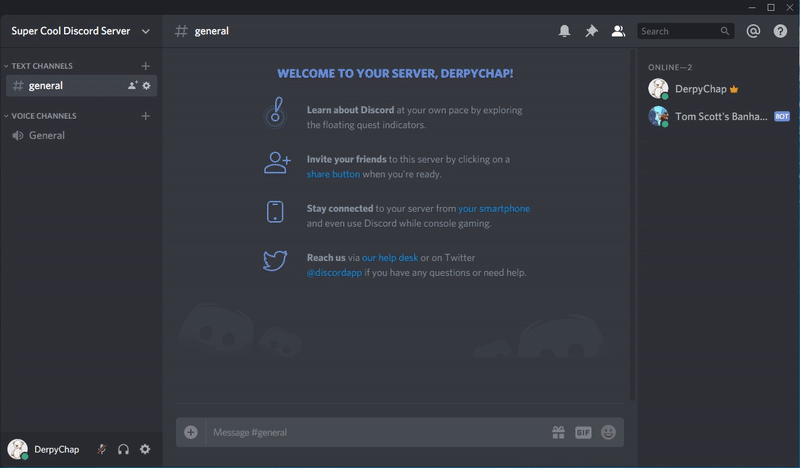Follow the share button link

(333, 174)
